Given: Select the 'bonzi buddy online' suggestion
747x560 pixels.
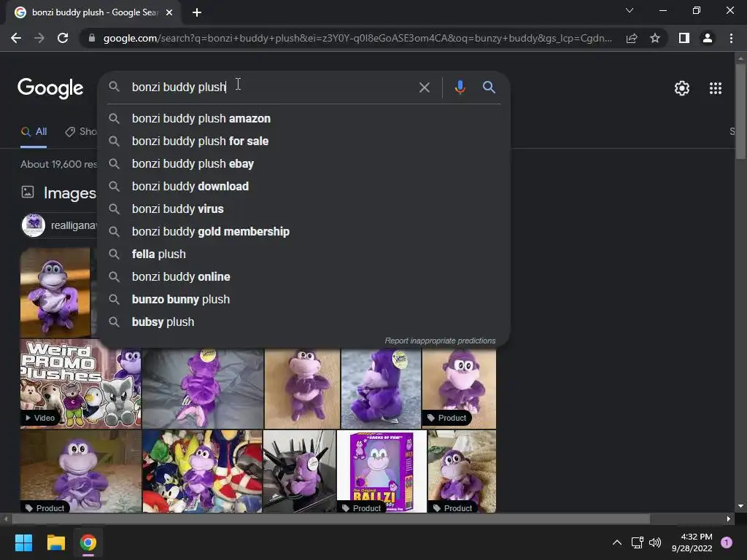Looking at the screenshot, I should 304,276.
